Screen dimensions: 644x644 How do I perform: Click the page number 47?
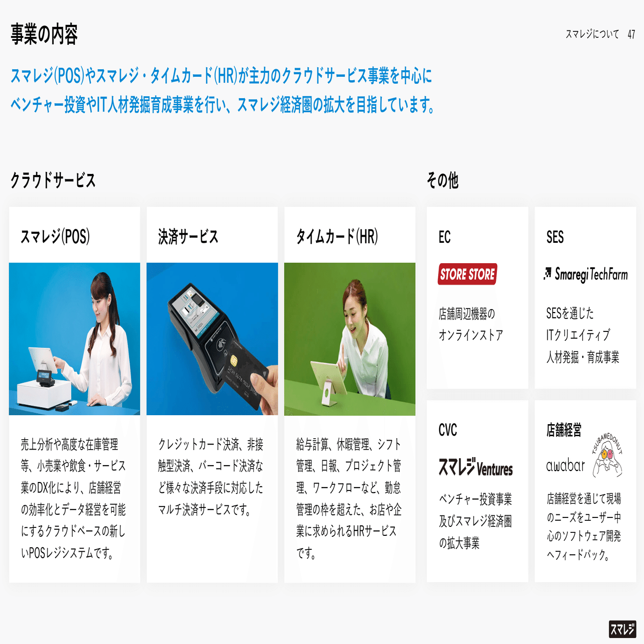632,34
